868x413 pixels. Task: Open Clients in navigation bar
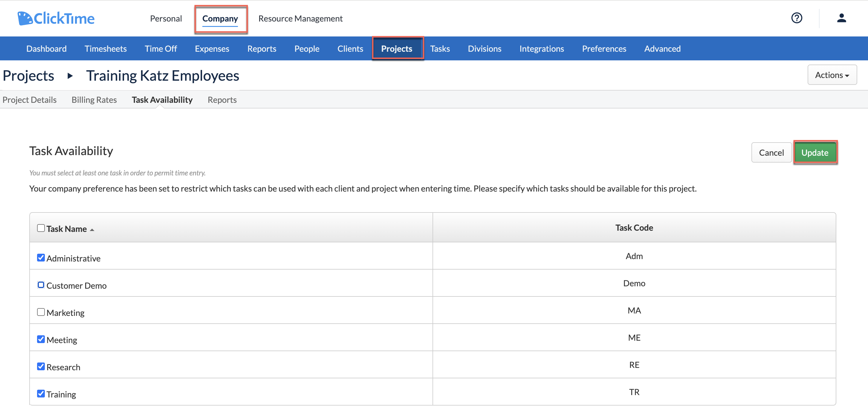pyautogui.click(x=350, y=48)
